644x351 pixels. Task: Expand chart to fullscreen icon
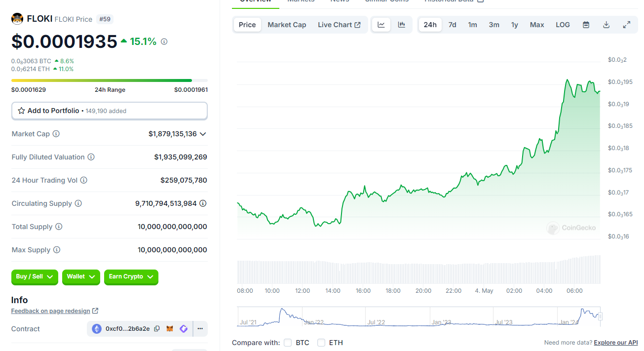click(627, 25)
